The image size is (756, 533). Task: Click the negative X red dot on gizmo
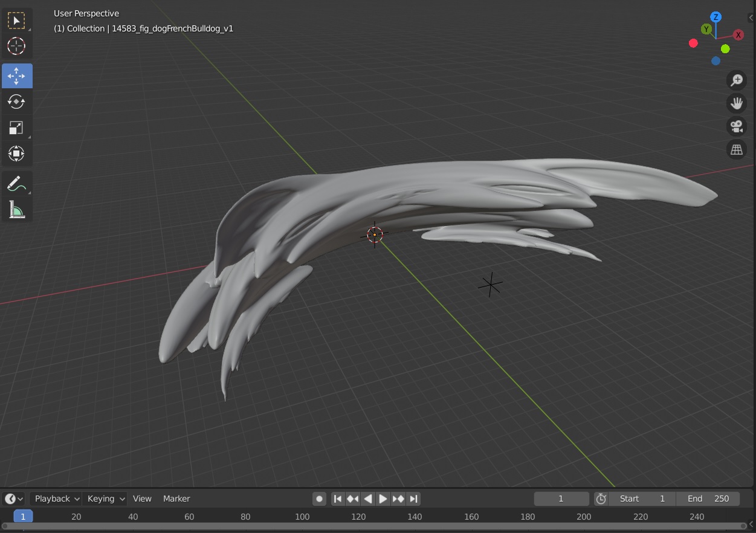(x=693, y=43)
